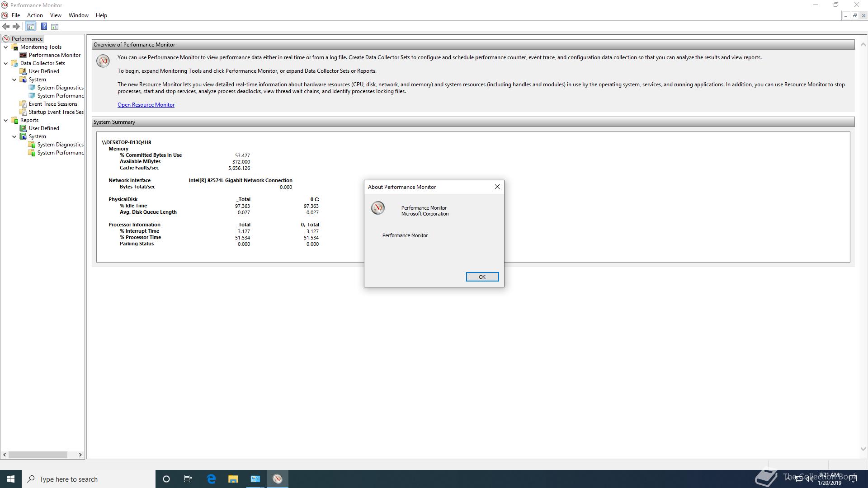Image resolution: width=868 pixels, height=488 pixels.
Task: Collapse the Monitoring Tools tree node
Action: [x=6, y=47]
